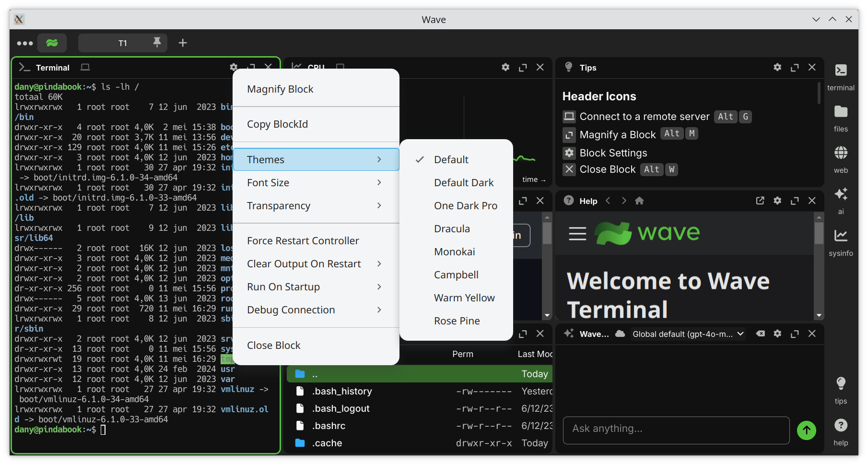Open the AI model Global default dropdown
This screenshot has width=868, height=465.
(688, 334)
